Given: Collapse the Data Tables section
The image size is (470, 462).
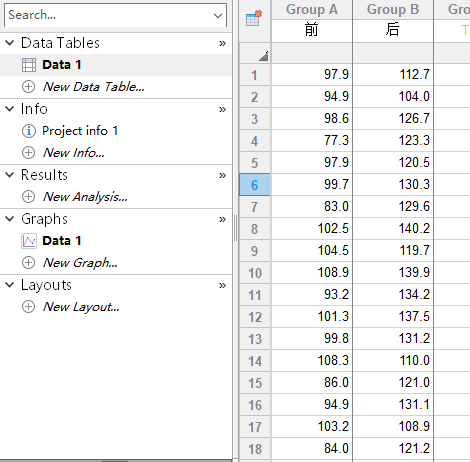Looking at the screenshot, I should tap(10, 43).
